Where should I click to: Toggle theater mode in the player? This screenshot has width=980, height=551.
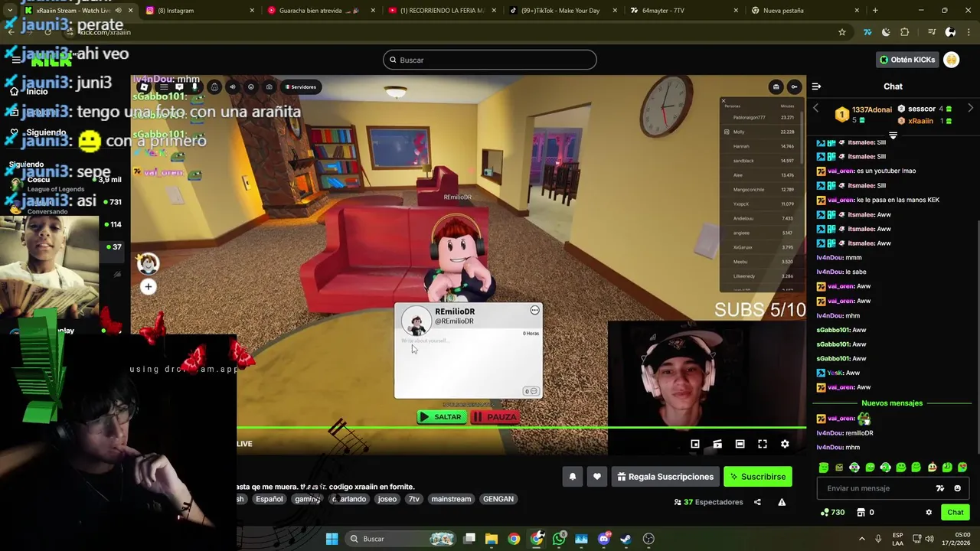pos(740,444)
